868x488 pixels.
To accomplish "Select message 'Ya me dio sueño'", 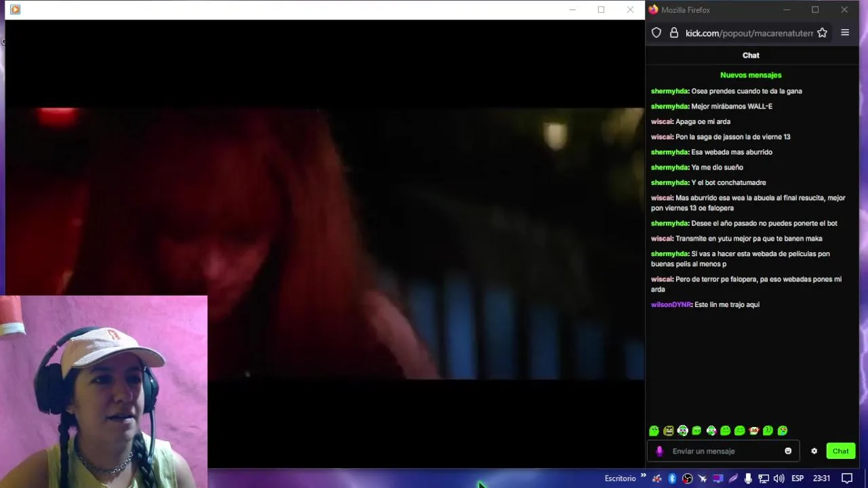I will (717, 167).
